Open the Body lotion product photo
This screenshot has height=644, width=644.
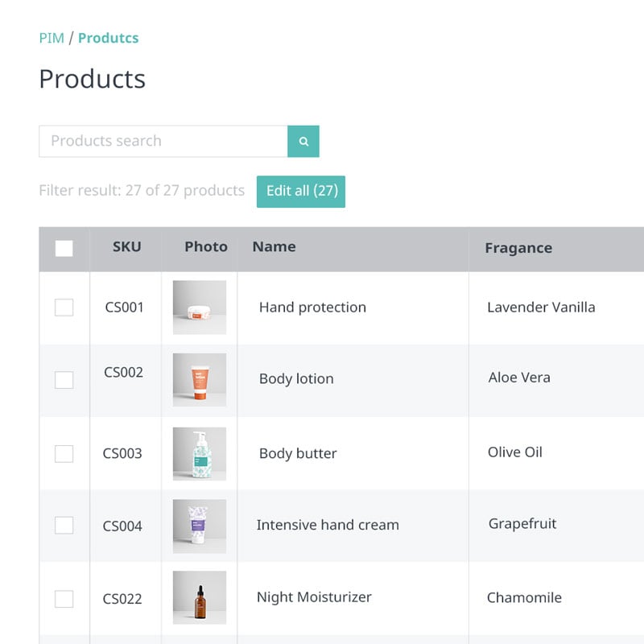(200, 380)
